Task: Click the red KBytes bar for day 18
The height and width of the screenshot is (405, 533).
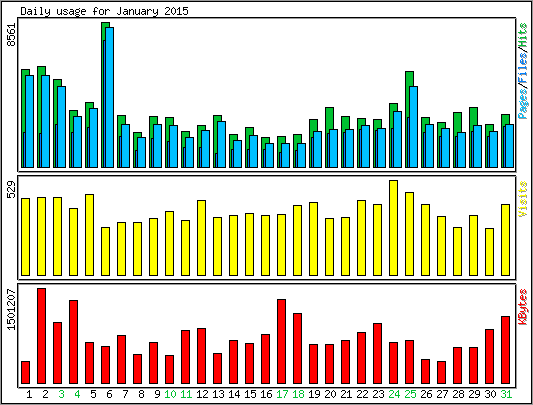Action: click(x=297, y=349)
